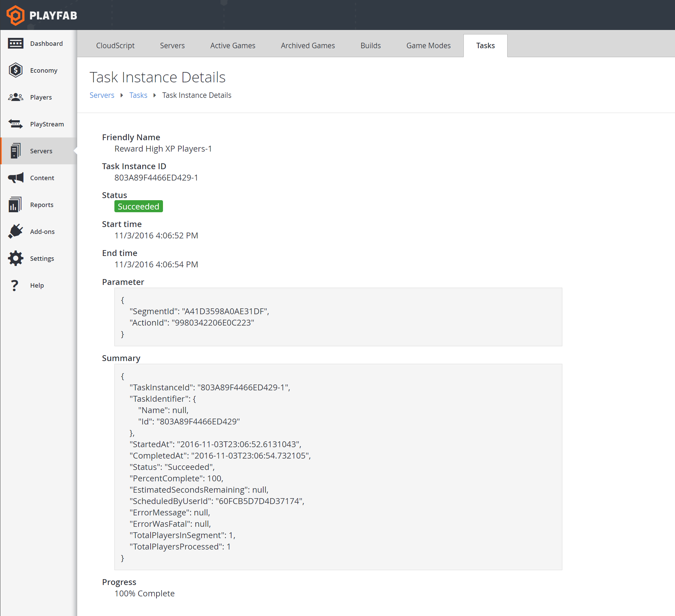This screenshot has height=616, width=675.
Task: Open Help from sidebar
Action: pyautogui.click(x=38, y=286)
